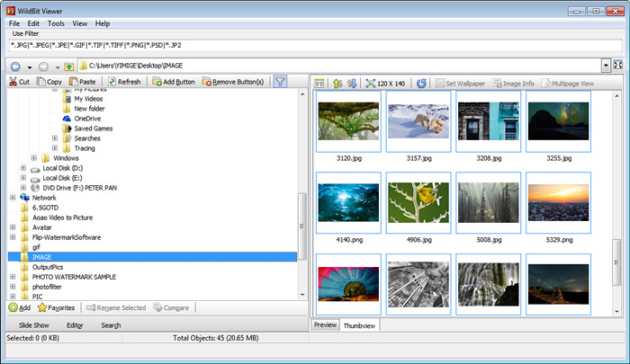Click the forward navigation arrow
Screen dimensions: 630x364
[43, 67]
